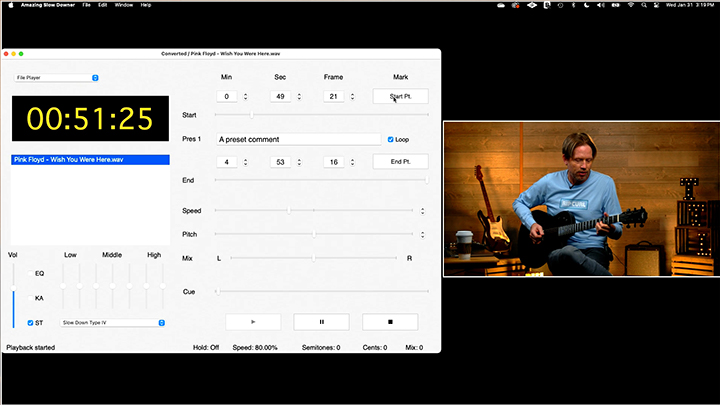
Task: Click the start Min value field
Action: tap(226, 96)
